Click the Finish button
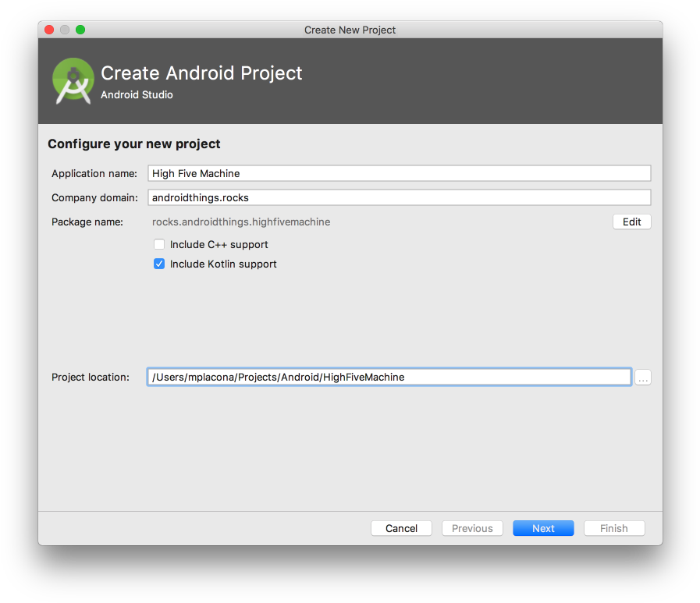Viewport: 700px width, 603px height. coord(613,528)
